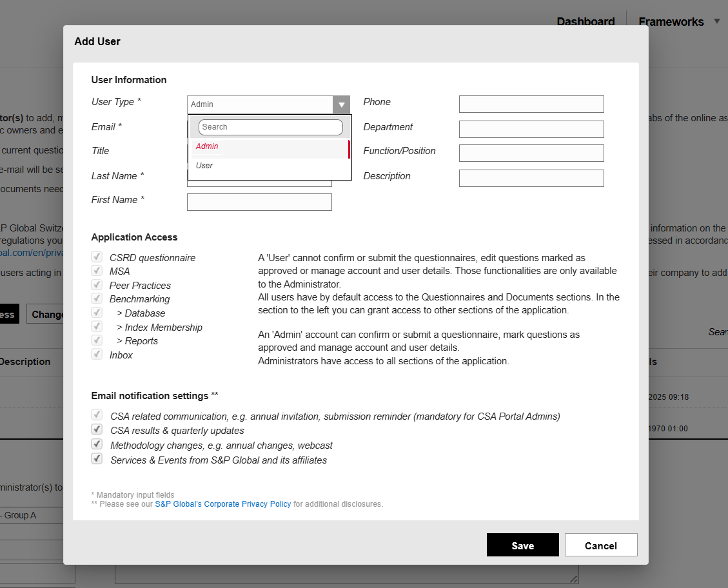This screenshot has height=588, width=728.
Task: Toggle CSA related communication checkbox
Action: [97, 415]
